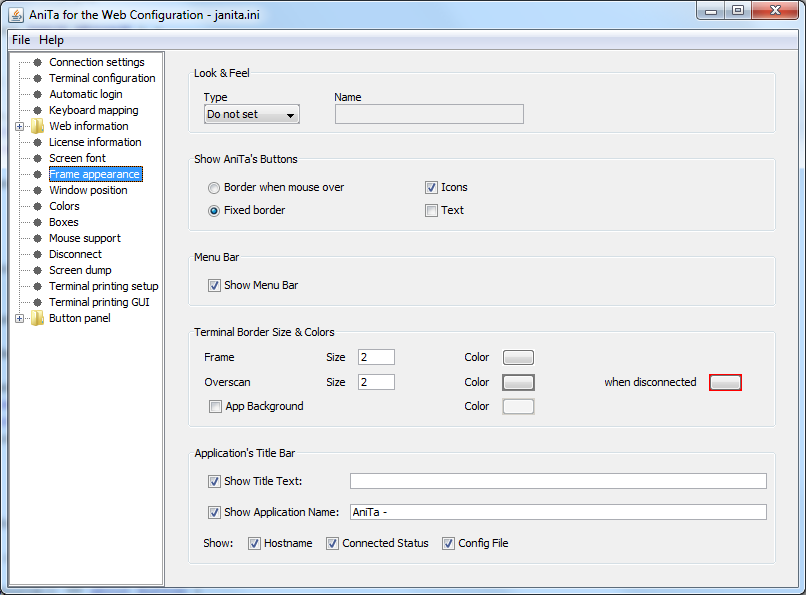Select the Frame appearance node
This screenshot has width=806, height=595.
click(x=95, y=174)
